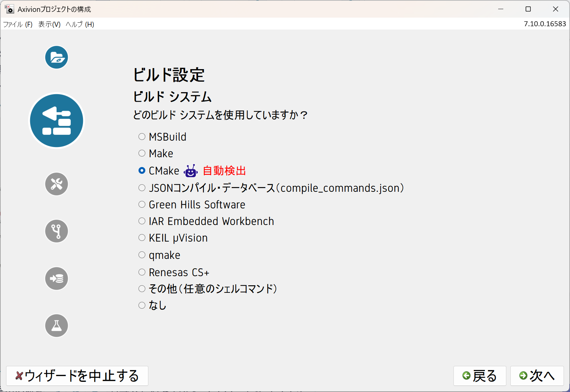
Task: Click the Axivion app icon in title bar
Action: point(9,9)
